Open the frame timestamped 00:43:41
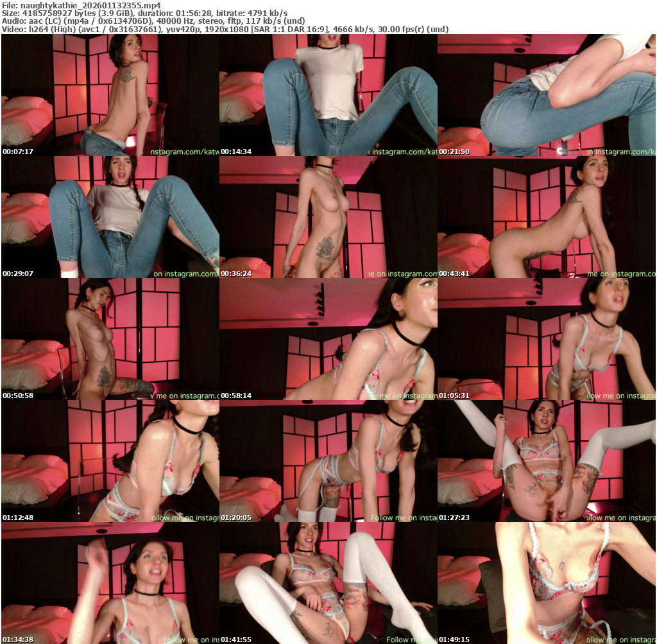 pyautogui.click(x=546, y=217)
